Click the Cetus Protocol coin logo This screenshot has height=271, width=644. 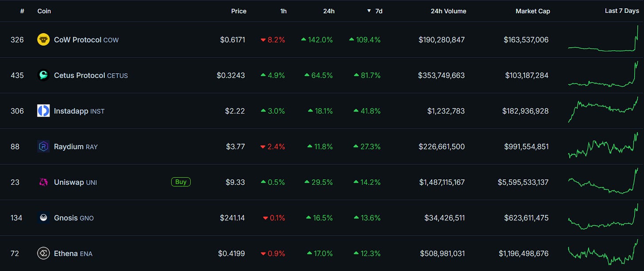tap(43, 75)
